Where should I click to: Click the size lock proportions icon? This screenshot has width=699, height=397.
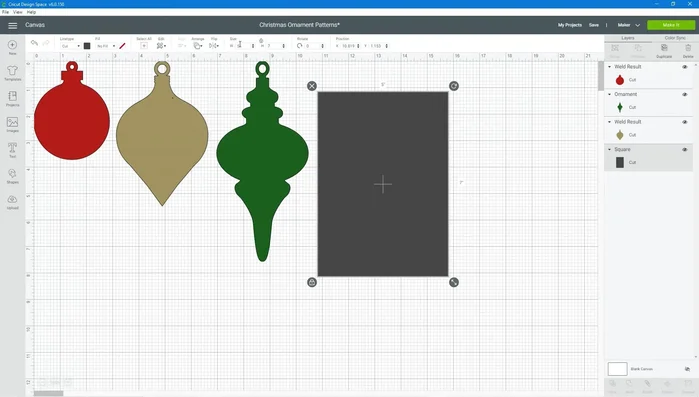261,41
